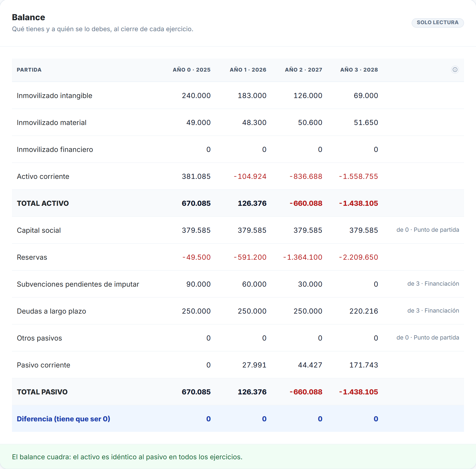
Task: Click the Reservas value -49.500
Action: pyautogui.click(x=196, y=257)
